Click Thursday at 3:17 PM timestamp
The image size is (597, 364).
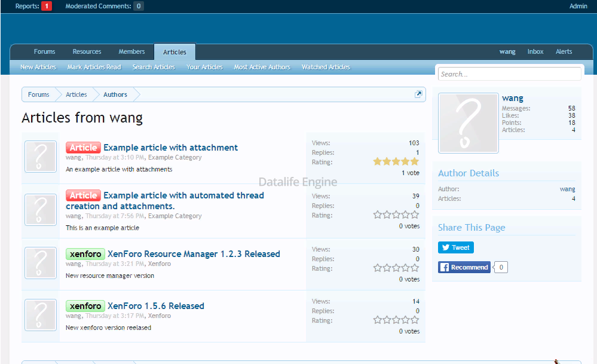115,316
